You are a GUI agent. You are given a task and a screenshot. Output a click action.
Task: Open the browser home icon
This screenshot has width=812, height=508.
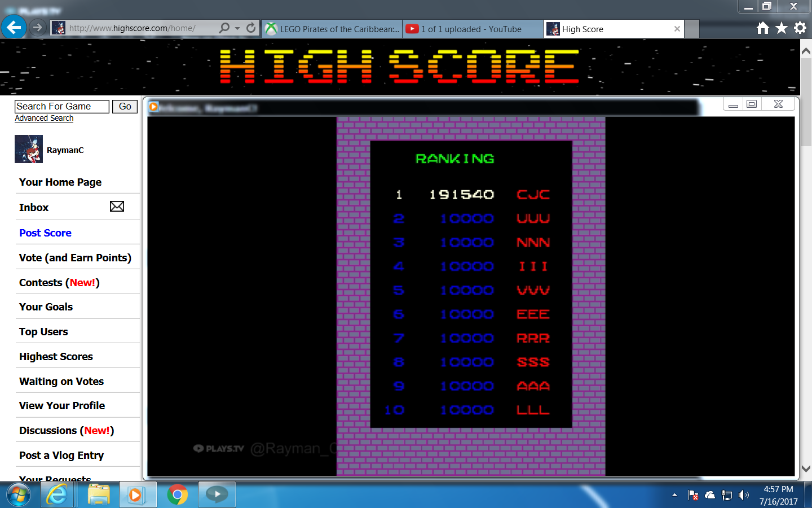[x=763, y=28]
